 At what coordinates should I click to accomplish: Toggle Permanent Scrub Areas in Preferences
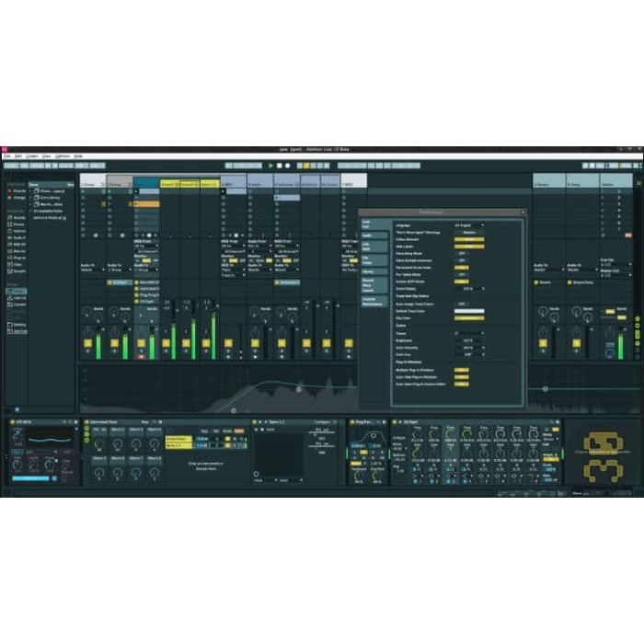coord(462,268)
